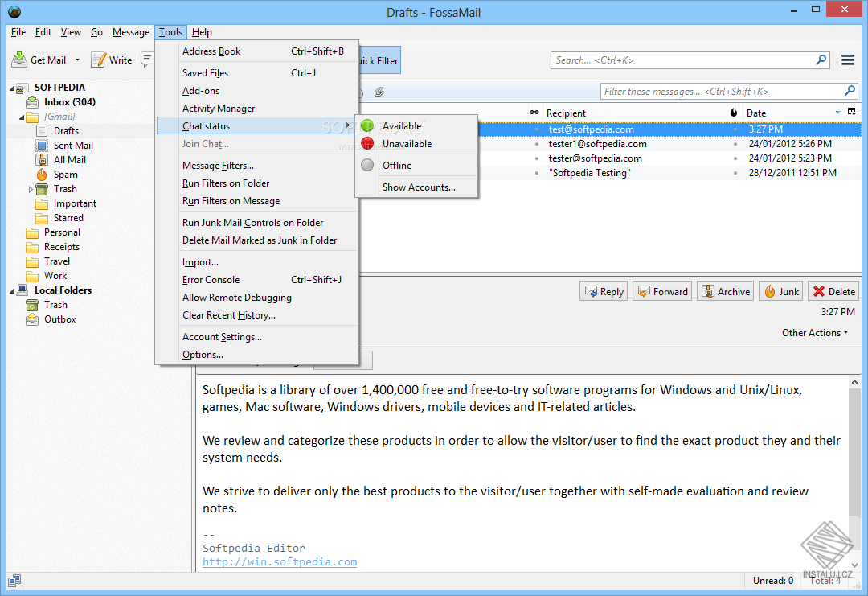
Task: Open the Message menu
Action: [131, 32]
